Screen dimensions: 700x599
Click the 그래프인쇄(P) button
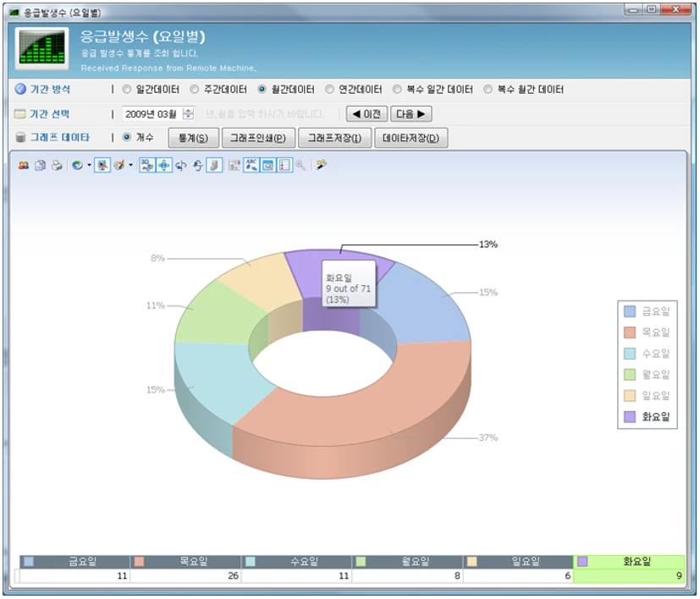[258, 138]
